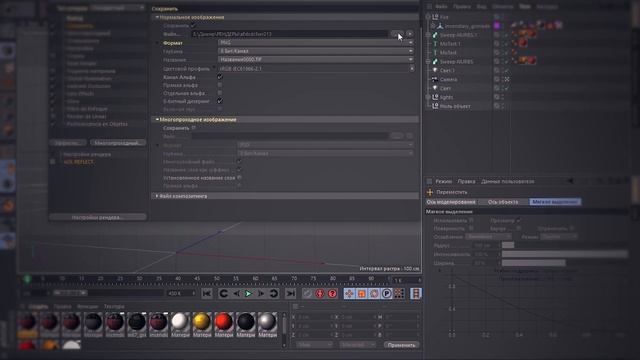This screenshot has width=640, height=360.
Task: Toggle the 'Прямая альфа' checkbox under 'Канал Альфа'
Action: [x=220, y=85]
